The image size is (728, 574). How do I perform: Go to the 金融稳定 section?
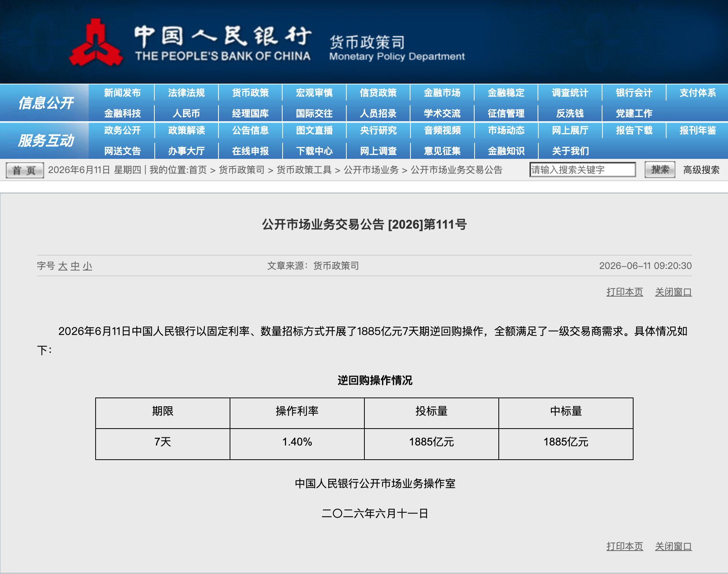(506, 93)
